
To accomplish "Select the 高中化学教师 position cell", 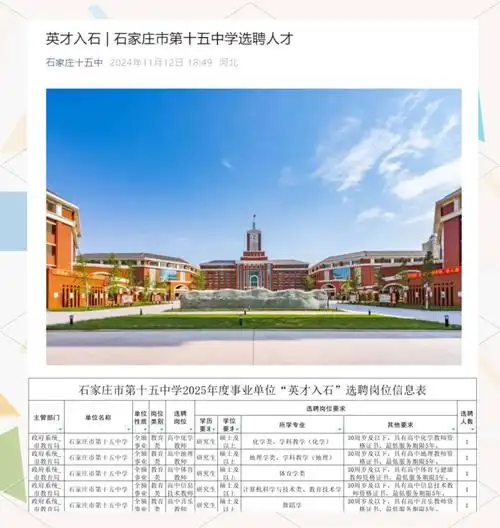I will pos(180,441).
